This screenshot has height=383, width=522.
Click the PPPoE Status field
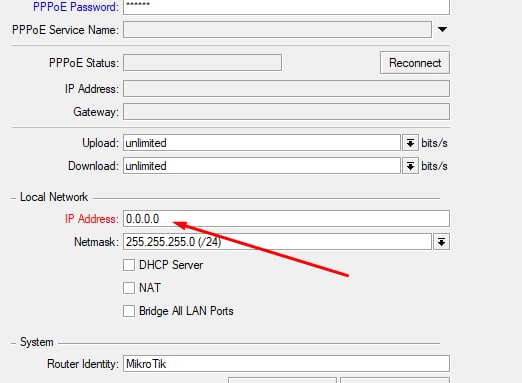pyautogui.click(x=202, y=63)
